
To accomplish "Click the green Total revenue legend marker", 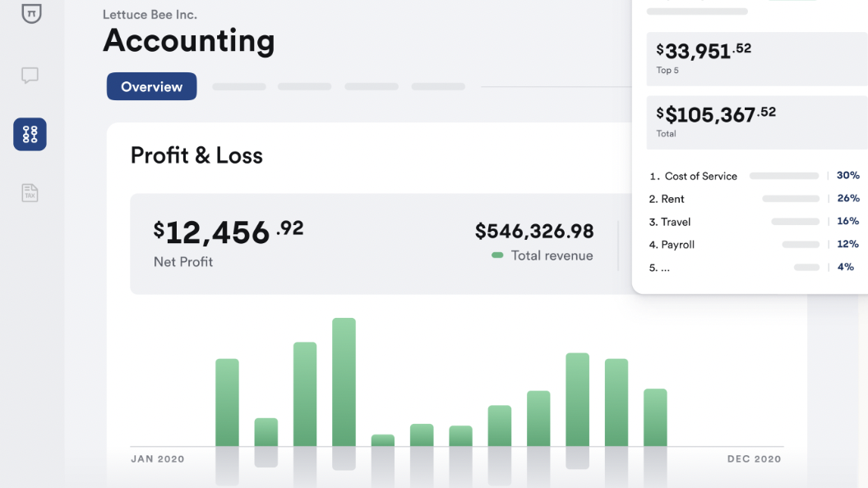I will point(497,256).
